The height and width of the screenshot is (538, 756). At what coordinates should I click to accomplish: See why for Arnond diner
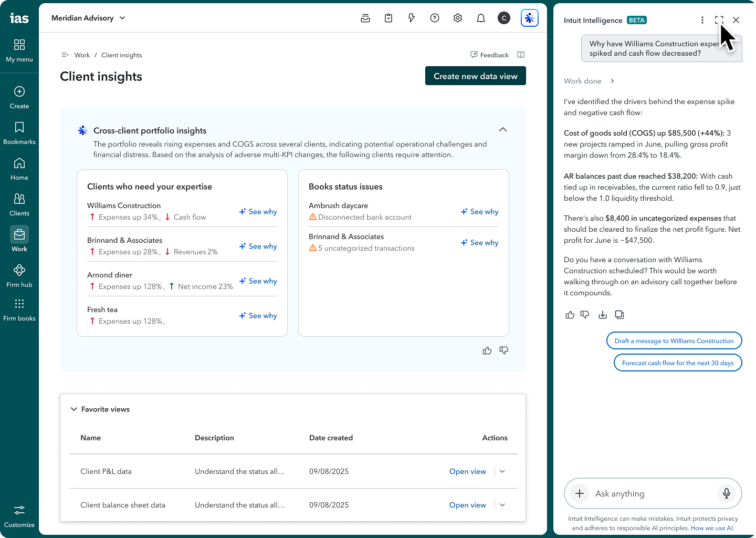click(x=258, y=281)
